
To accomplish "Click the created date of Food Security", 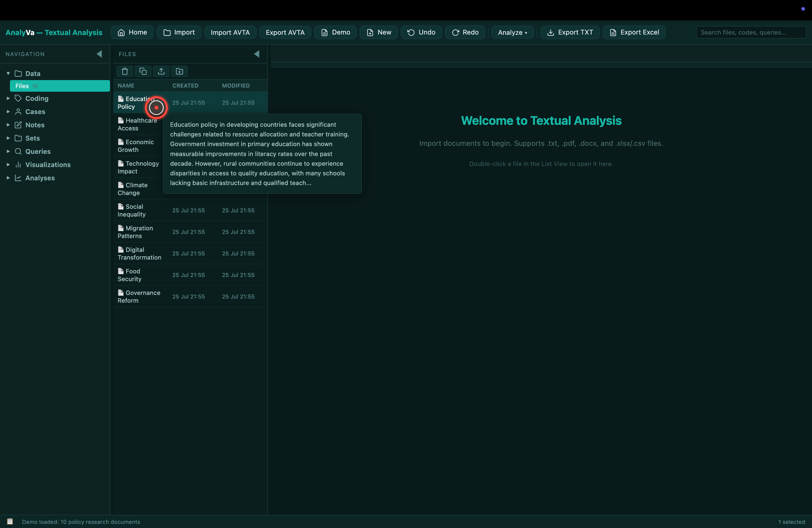I will click(x=188, y=275).
